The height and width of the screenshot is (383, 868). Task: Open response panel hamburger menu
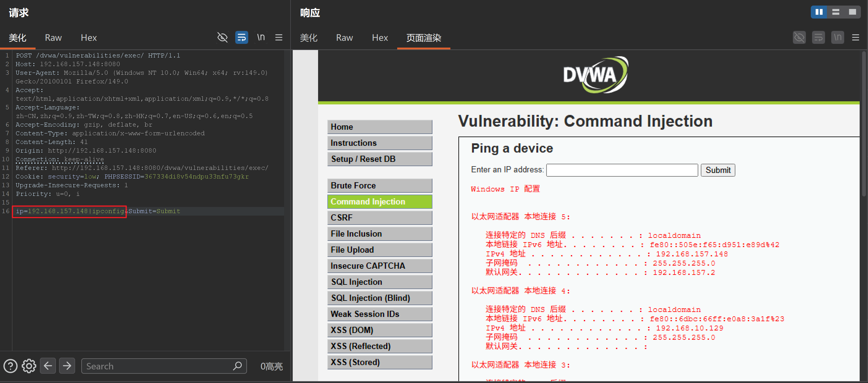click(856, 37)
